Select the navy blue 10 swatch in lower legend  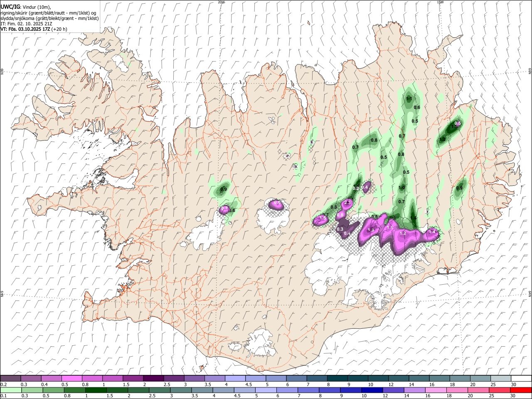tap(372, 390)
